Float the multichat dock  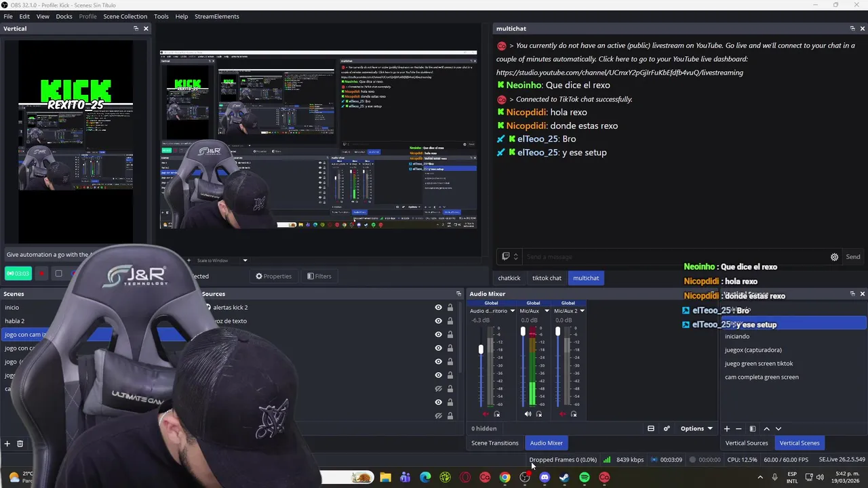click(852, 28)
